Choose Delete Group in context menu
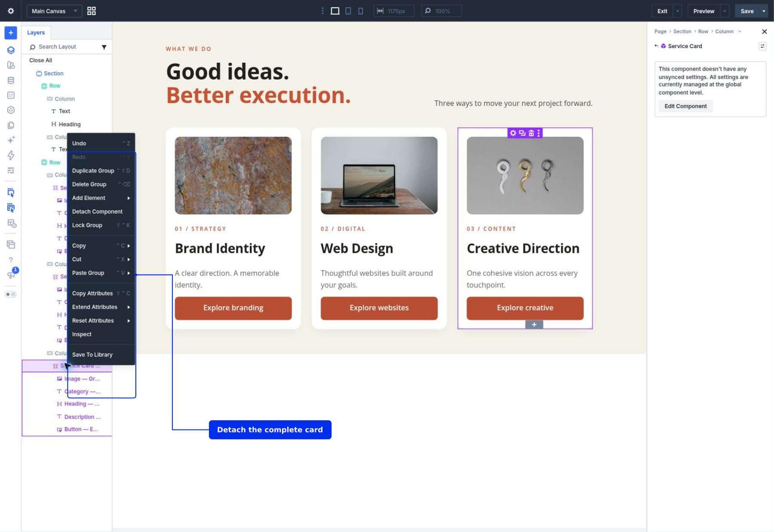The width and height of the screenshot is (774, 532). click(101, 184)
